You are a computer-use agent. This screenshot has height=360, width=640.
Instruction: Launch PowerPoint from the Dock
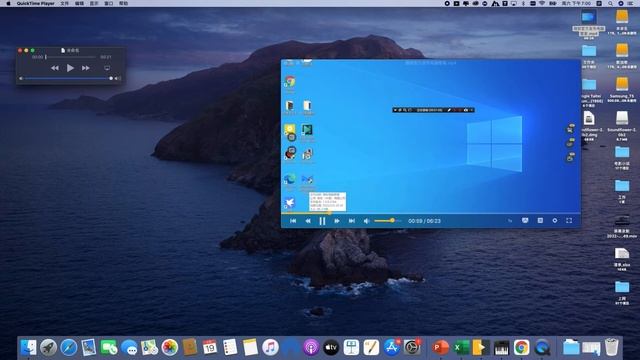(x=440, y=347)
